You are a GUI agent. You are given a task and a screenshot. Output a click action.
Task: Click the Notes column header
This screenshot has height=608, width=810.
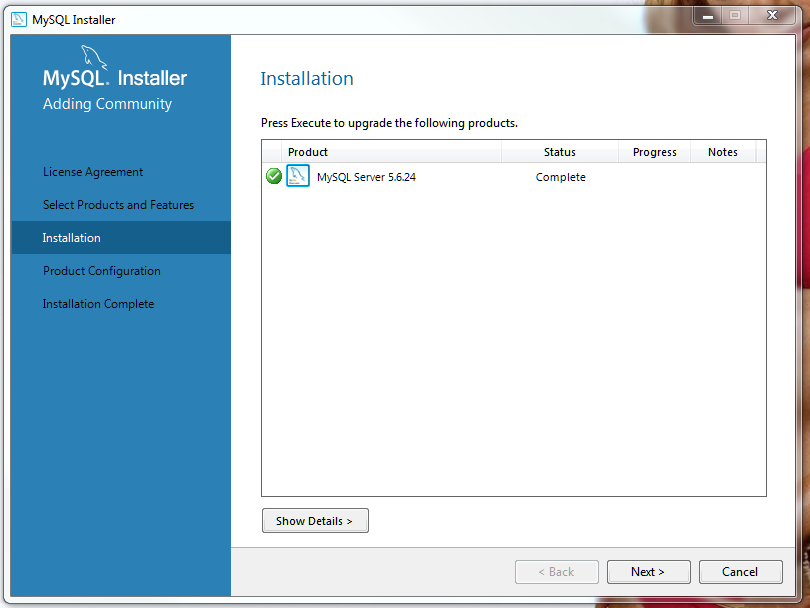coord(723,152)
